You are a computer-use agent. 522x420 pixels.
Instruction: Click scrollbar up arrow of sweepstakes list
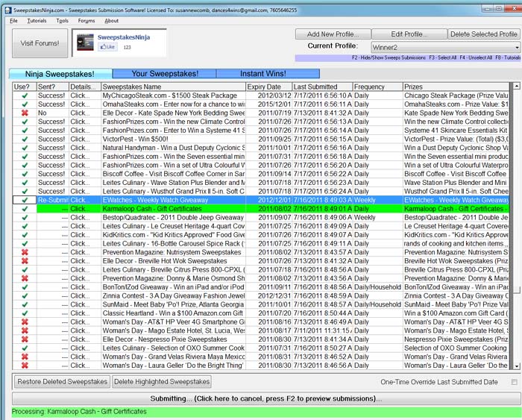coord(516,86)
